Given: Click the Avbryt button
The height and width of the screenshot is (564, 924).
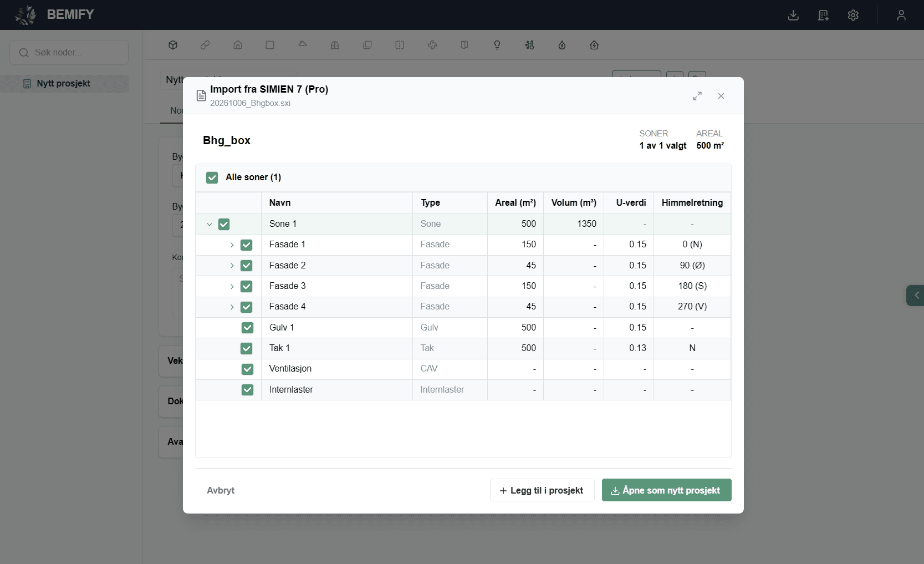Looking at the screenshot, I should (221, 490).
